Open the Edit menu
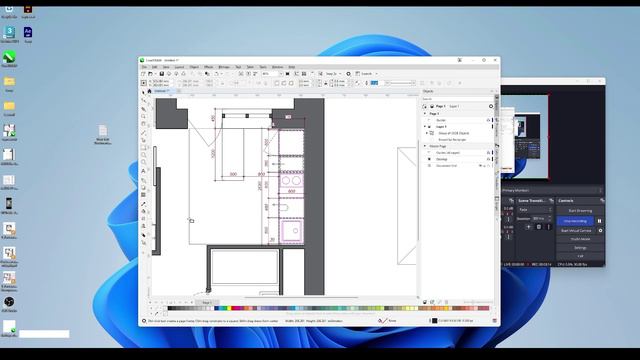Image resolution: width=640 pixels, height=360 pixels. pyautogui.click(x=155, y=67)
